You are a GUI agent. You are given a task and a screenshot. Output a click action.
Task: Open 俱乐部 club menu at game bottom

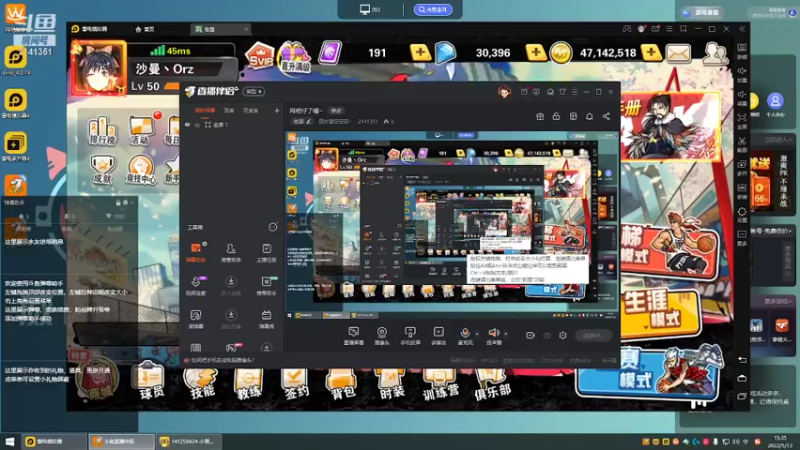tap(492, 385)
